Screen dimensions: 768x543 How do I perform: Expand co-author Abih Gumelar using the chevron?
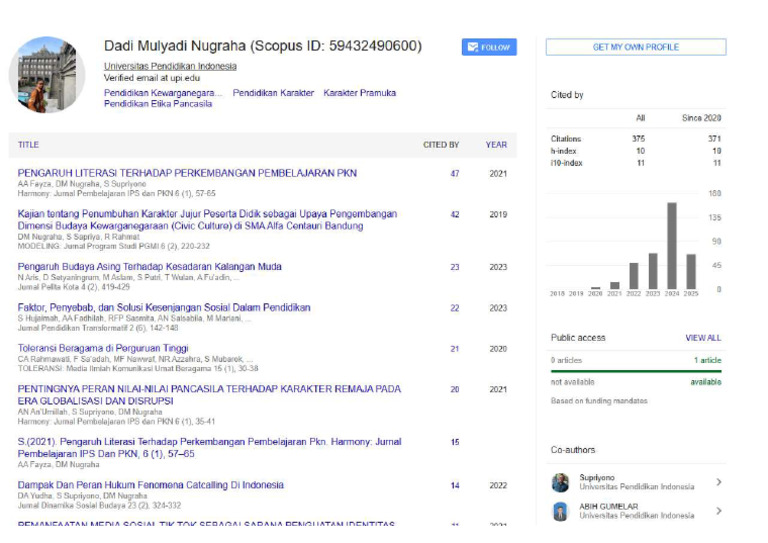[x=718, y=511]
